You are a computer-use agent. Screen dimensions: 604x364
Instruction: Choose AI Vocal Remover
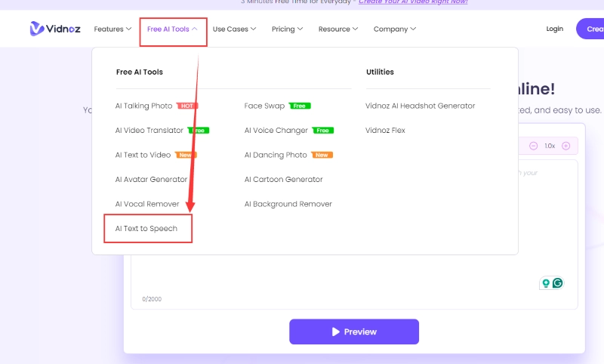[147, 204]
